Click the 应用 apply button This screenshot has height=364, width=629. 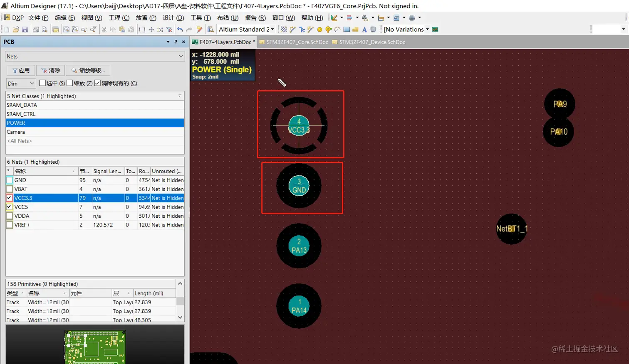(21, 71)
